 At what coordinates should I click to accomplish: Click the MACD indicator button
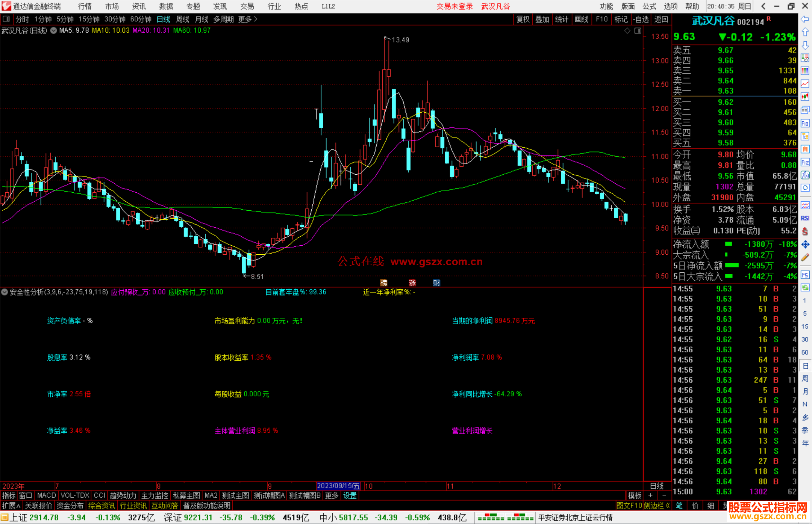pyautogui.click(x=46, y=495)
